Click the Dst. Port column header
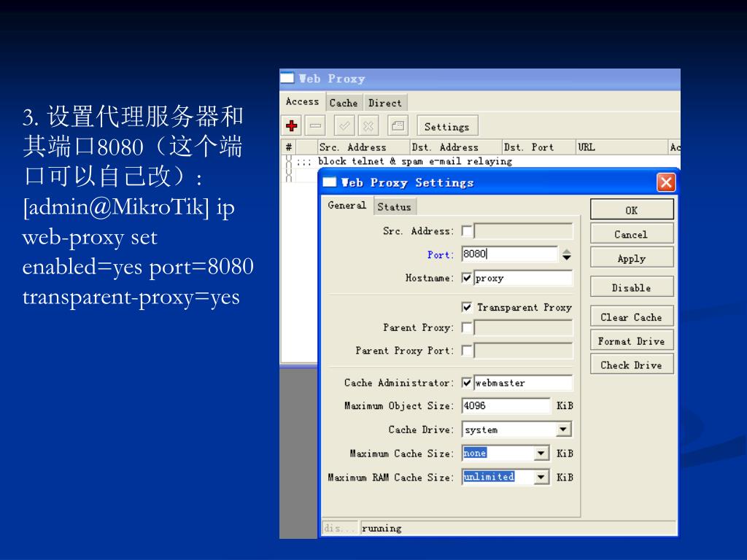The image size is (747, 560). pos(539,147)
